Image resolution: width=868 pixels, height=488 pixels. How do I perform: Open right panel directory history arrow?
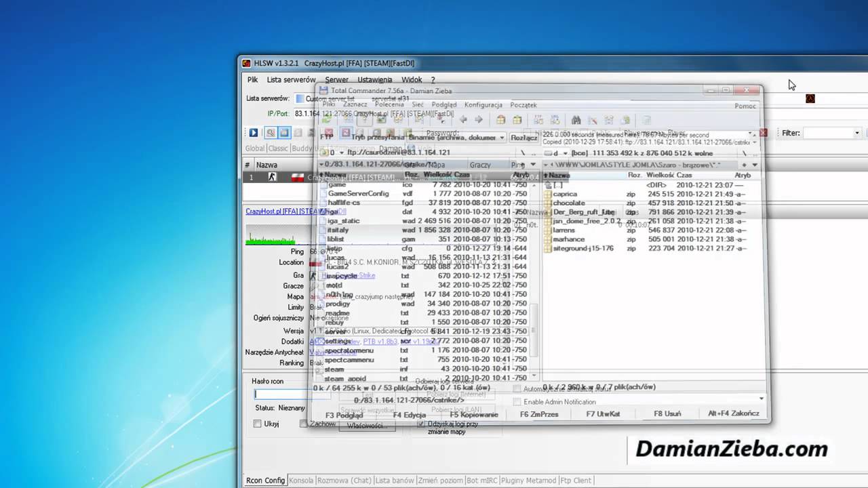click(x=755, y=165)
